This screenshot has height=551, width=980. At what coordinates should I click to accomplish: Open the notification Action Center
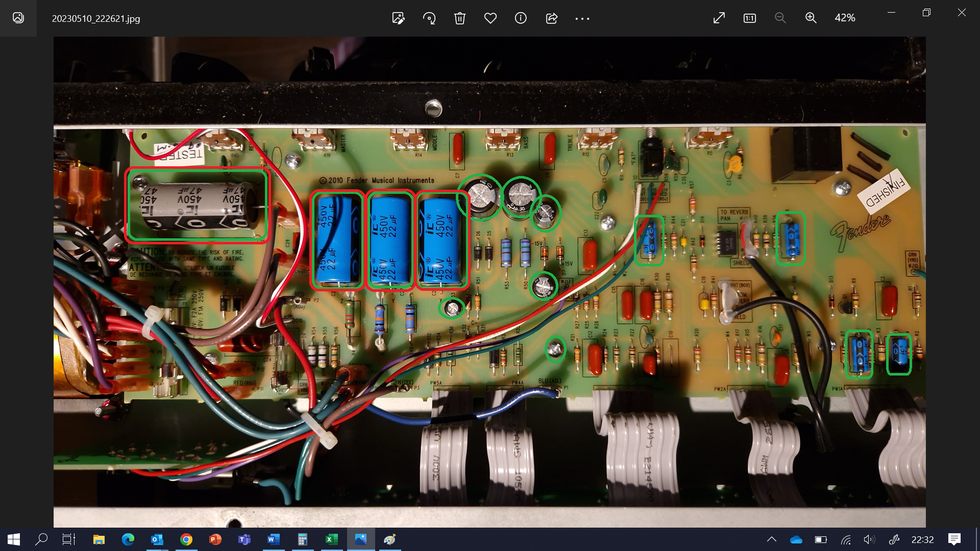pos(956,539)
